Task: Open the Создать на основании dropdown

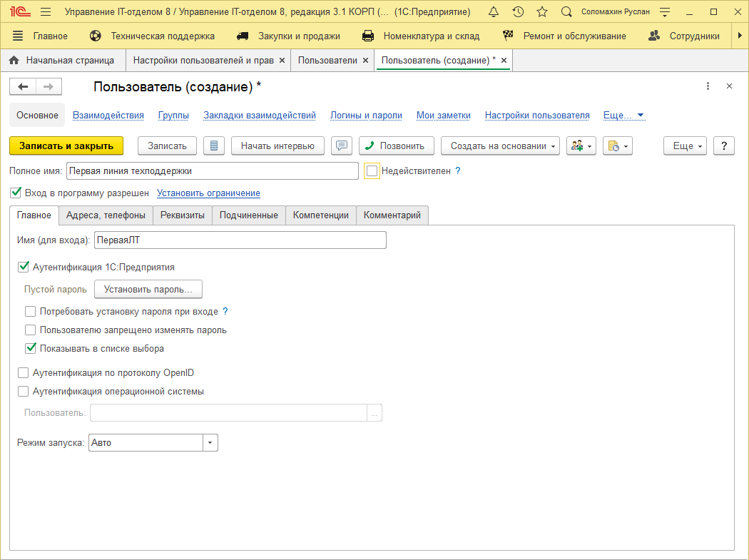Action: pyautogui.click(x=500, y=146)
